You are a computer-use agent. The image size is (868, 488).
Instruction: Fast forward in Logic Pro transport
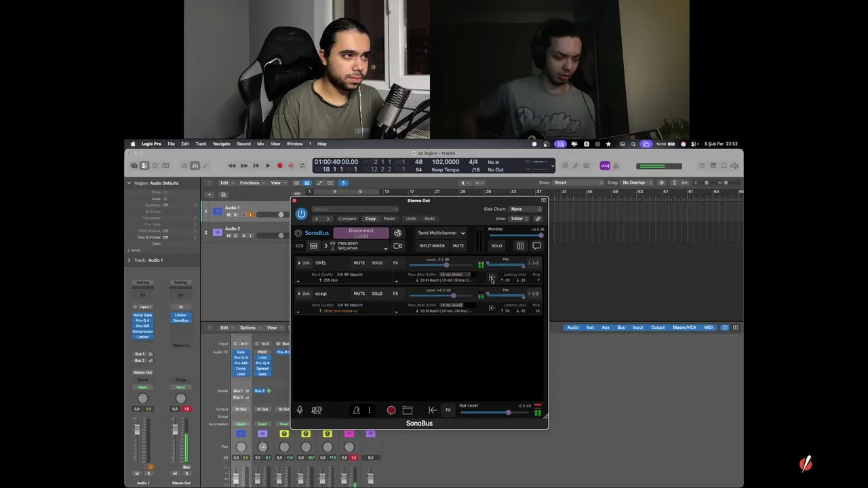point(244,165)
